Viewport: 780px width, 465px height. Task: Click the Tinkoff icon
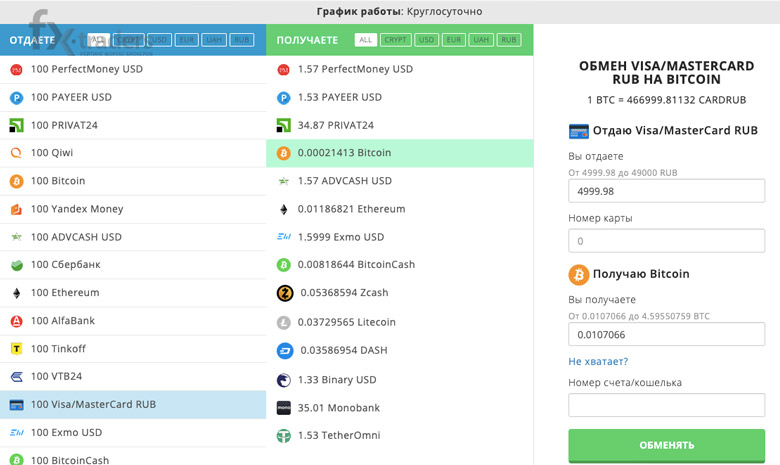(16, 349)
